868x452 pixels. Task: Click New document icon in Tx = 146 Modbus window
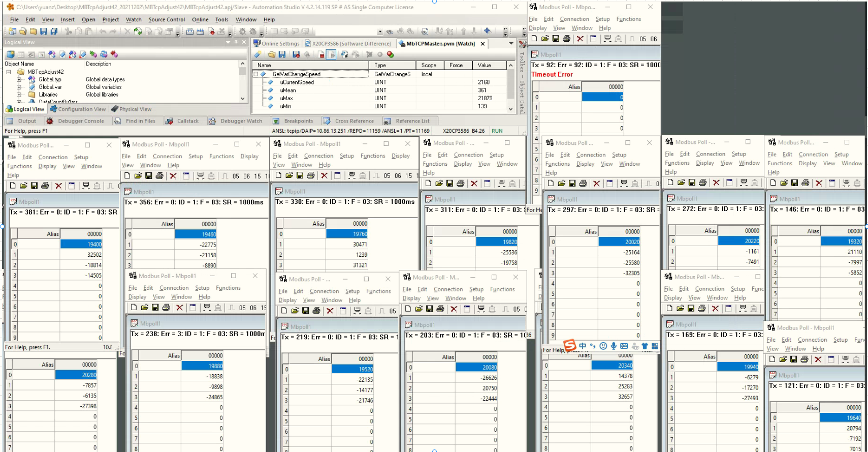773,183
